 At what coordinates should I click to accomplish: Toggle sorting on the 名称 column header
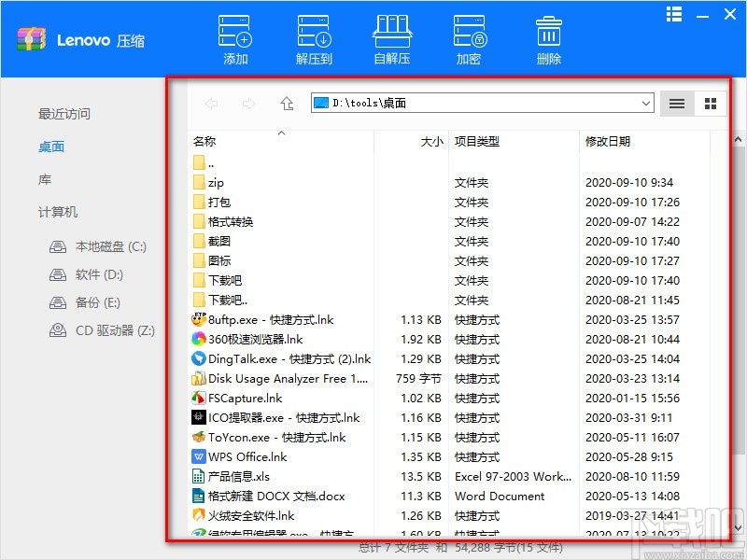point(205,142)
